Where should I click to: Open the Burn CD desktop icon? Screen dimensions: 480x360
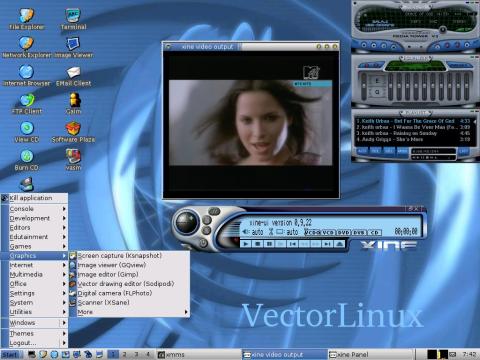pyautogui.click(x=26, y=160)
